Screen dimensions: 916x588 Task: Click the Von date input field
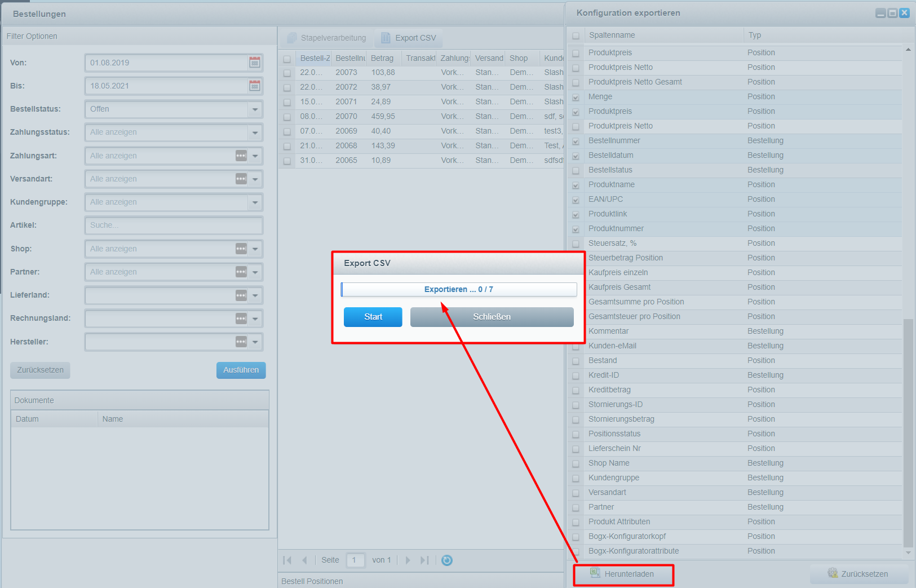point(166,63)
